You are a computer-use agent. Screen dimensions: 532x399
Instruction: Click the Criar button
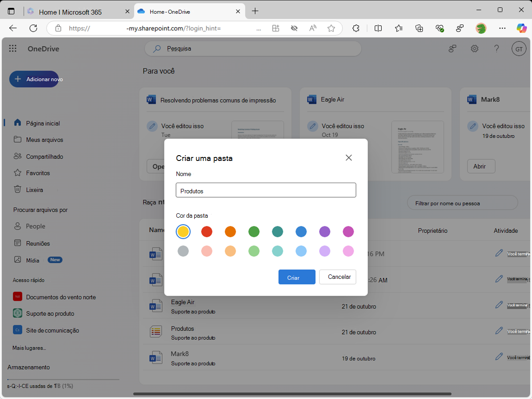point(297,277)
